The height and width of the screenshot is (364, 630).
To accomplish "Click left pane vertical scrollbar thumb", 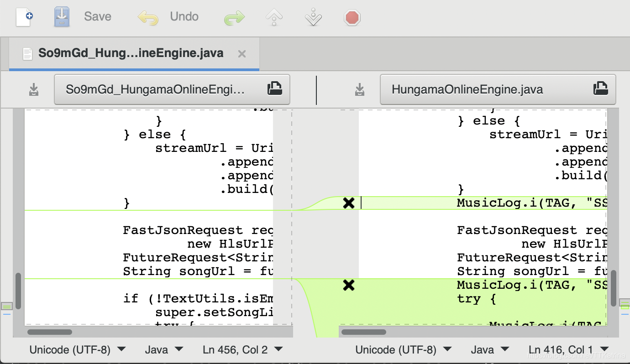I will (x=18, y=291).
